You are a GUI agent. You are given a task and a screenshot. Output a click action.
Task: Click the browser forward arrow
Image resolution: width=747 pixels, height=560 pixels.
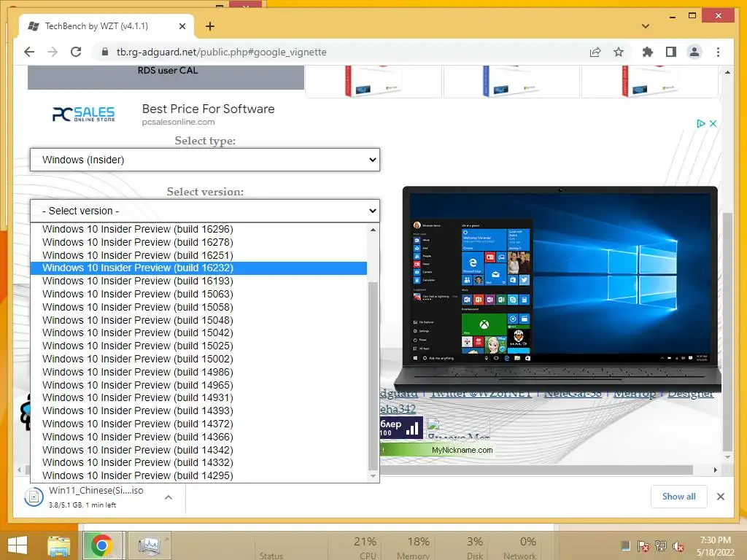[53, 52]
